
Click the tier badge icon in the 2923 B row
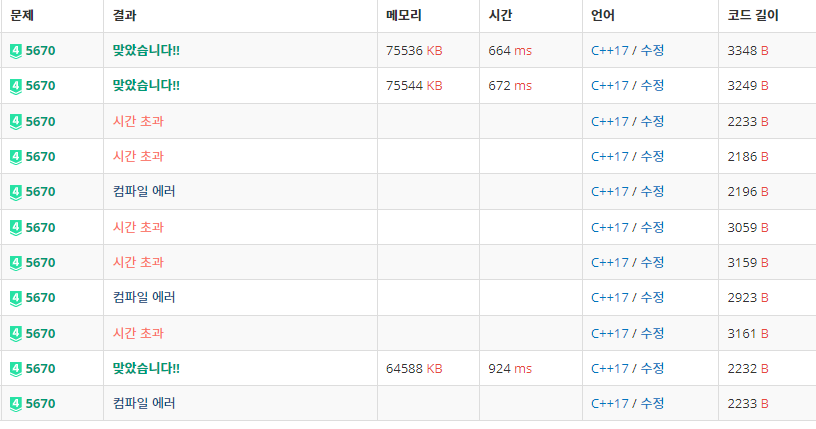click(x=16, y=298)
